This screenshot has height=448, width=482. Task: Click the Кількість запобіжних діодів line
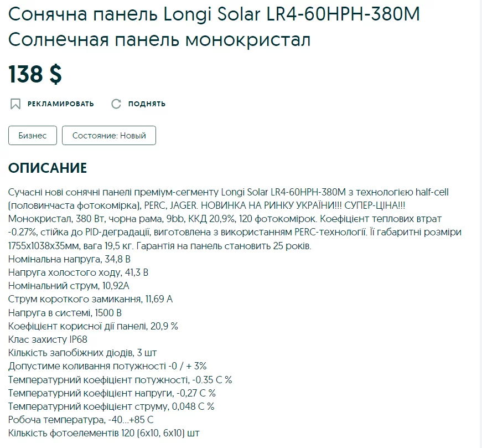[81, 353]
